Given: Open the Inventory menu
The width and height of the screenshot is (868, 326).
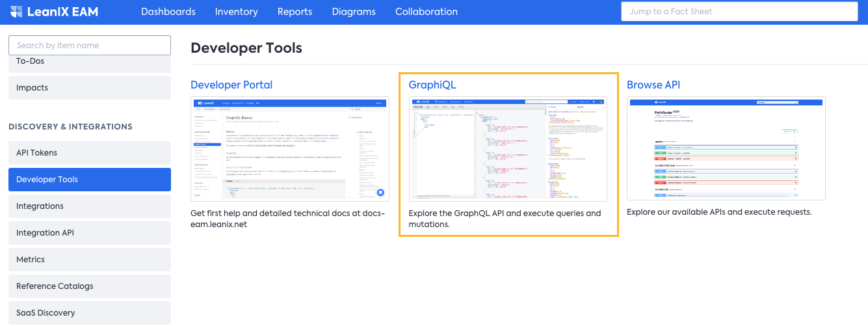Looking at the screenshot, I should click(237, 12).
